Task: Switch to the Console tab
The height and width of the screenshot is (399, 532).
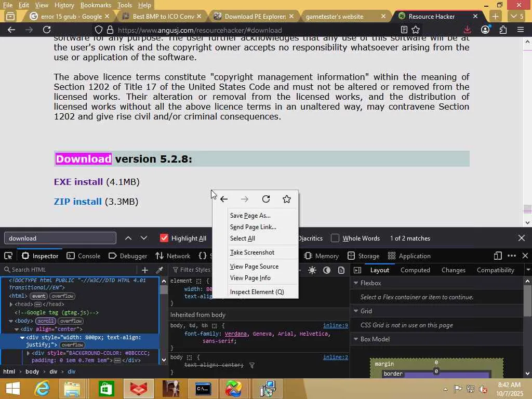Action: [x=84, y=256]
